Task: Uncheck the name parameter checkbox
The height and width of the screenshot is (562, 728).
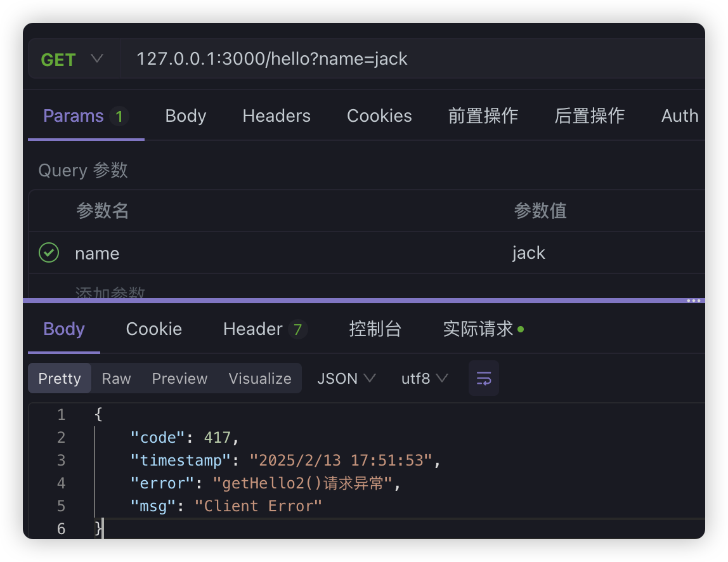Action: (49, 253)
